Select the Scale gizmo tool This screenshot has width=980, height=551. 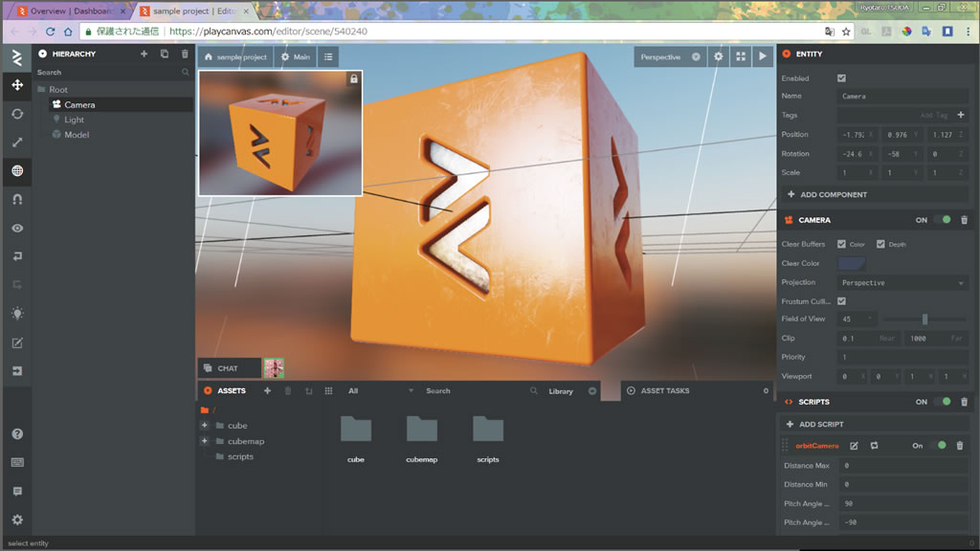[x=17, y=143]
